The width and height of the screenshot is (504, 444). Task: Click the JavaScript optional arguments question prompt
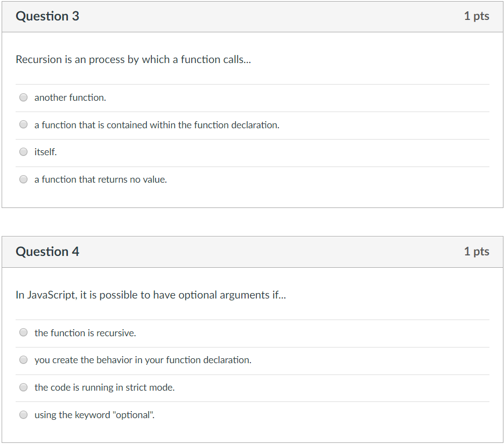click(151, 295)
